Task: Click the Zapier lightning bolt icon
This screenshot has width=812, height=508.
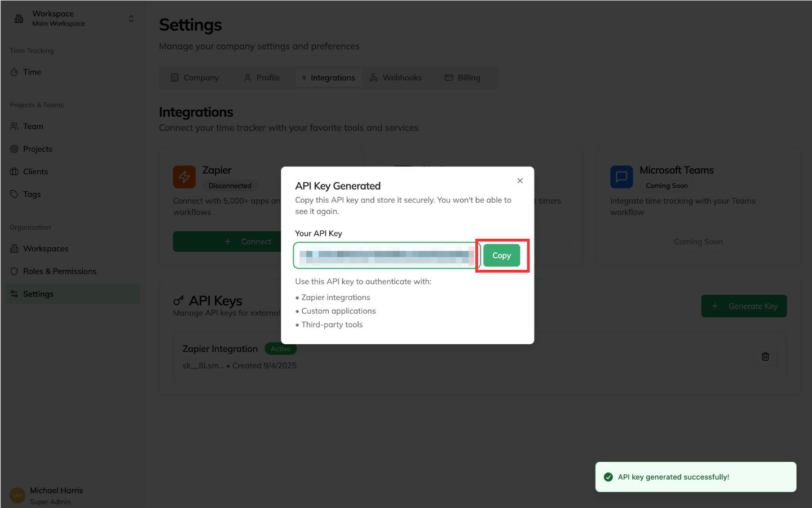Action: click(184, 177)
